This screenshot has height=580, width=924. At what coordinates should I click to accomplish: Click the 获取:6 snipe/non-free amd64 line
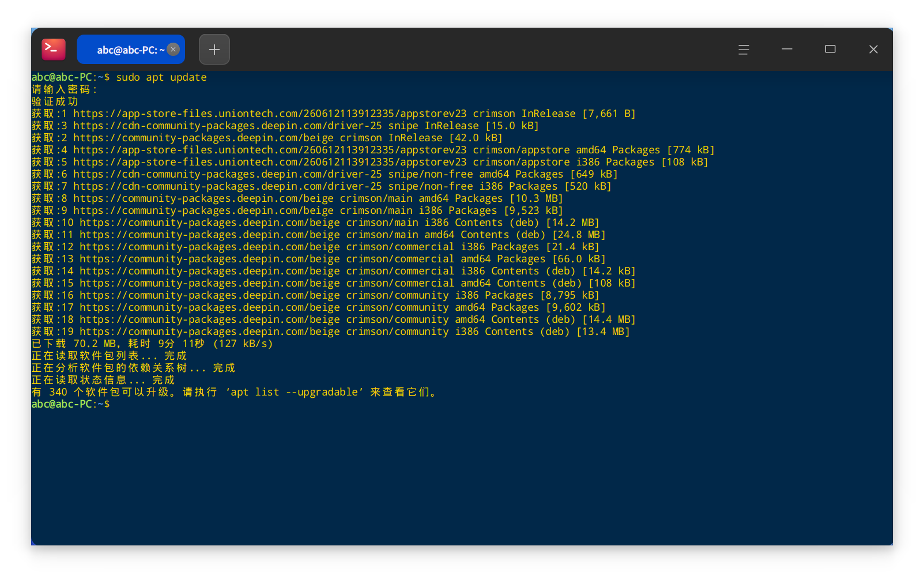[325, 174]
